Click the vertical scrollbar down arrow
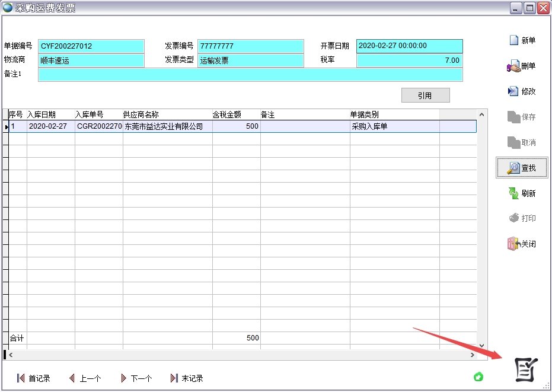The image size is (552, 392). (481, 345)
